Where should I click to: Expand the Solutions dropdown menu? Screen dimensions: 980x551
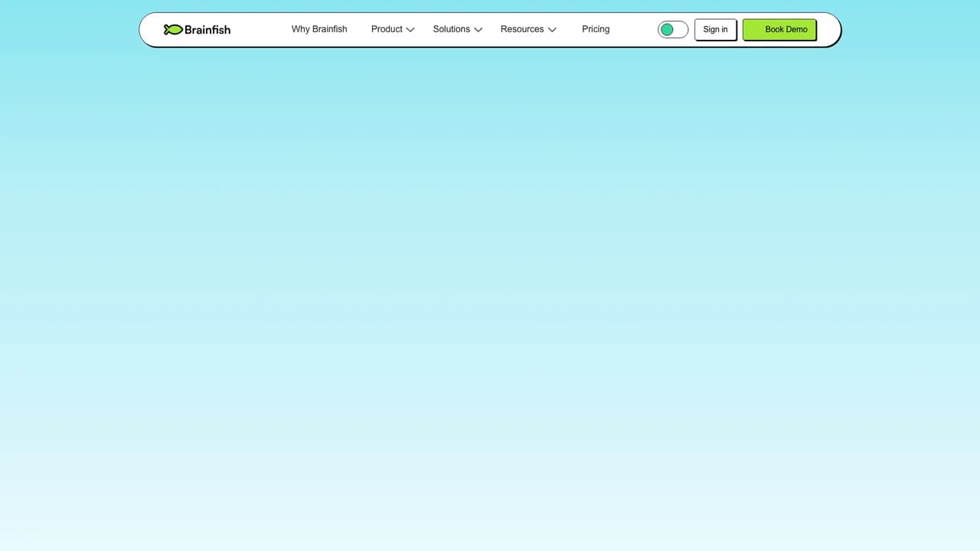(458, 29)
